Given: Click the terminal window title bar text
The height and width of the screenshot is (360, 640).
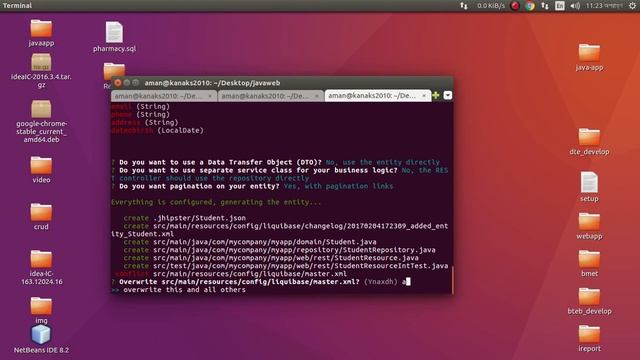Looking at the screenshot, I should 212,83.
